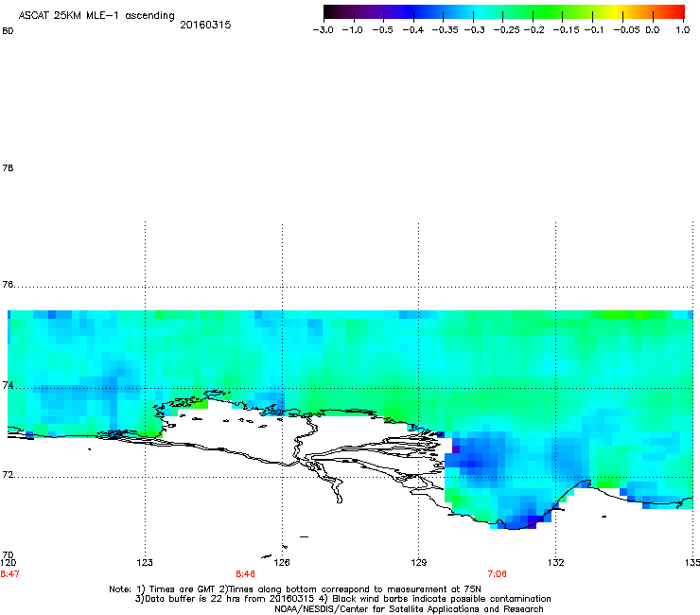The width and height of the screenshot is (700, 615).
Task: Click latitude label 72
Action: coord(8,475)
